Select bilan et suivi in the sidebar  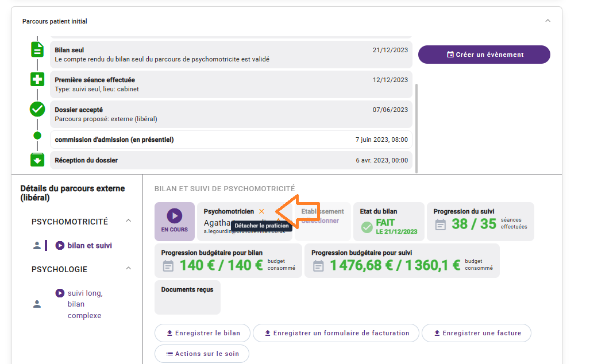[89, 246]
